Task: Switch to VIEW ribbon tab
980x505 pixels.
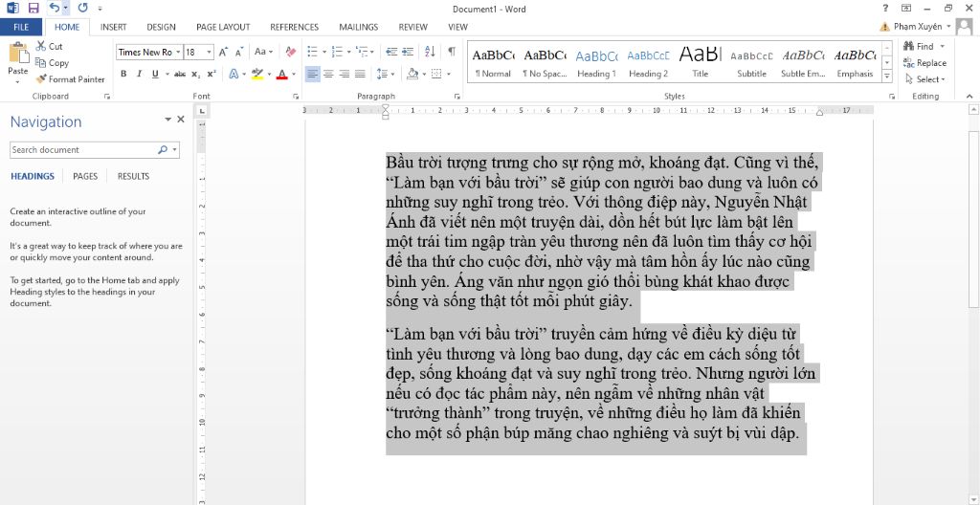Action: [x=458, y=27]
